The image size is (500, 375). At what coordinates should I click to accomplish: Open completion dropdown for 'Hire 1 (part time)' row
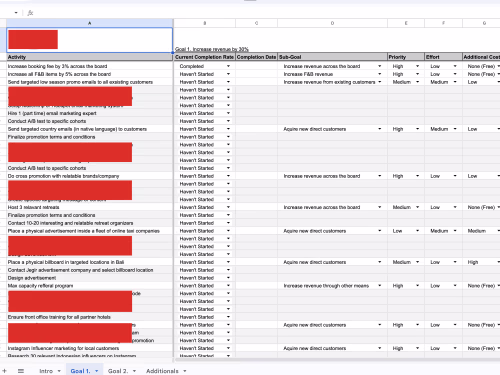pos(228,113)
